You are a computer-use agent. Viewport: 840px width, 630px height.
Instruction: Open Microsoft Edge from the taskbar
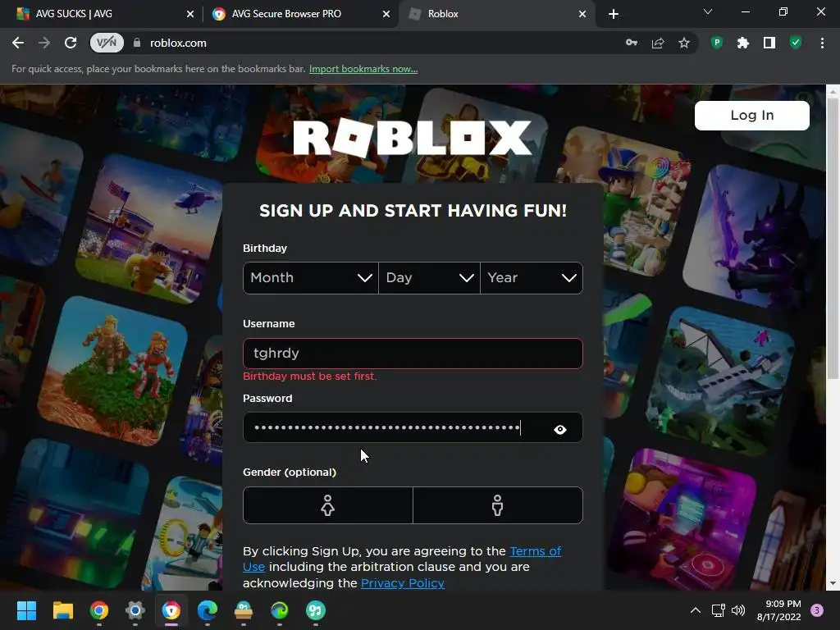point(208,610)
